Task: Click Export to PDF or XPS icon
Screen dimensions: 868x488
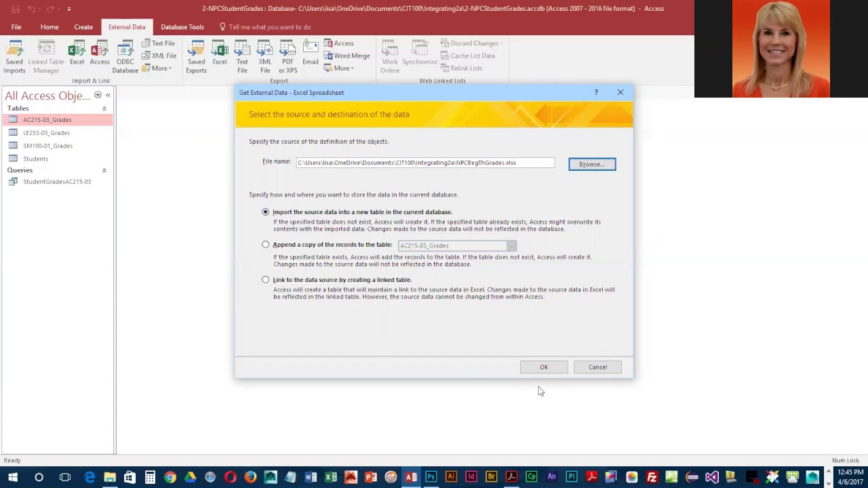Action: (x=288, y=57)
